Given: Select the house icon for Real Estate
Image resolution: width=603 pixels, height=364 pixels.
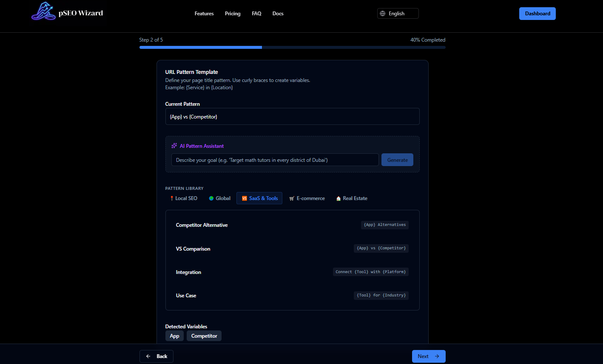Looking at the screenshot, I should click(x=338, y=198).
